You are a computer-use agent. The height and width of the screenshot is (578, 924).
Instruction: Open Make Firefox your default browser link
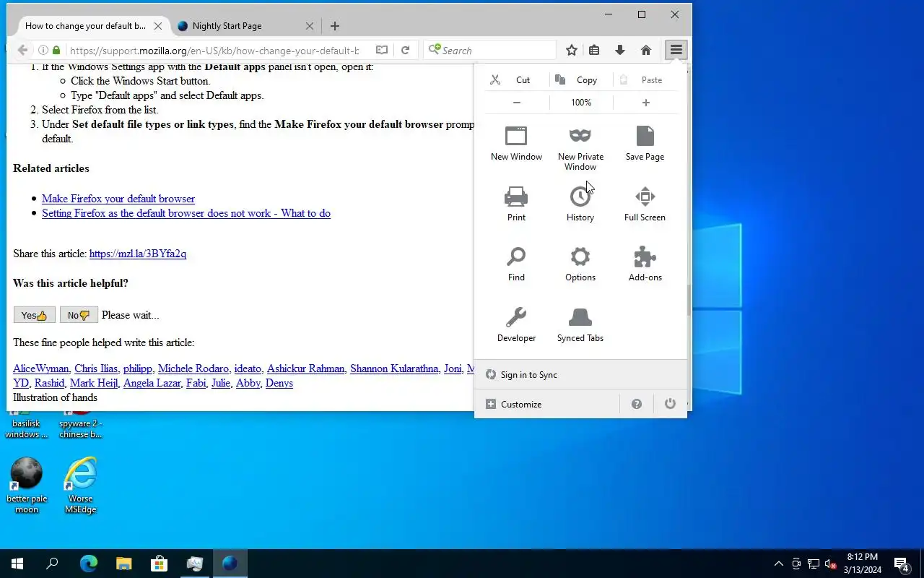[x=118, y=199]
